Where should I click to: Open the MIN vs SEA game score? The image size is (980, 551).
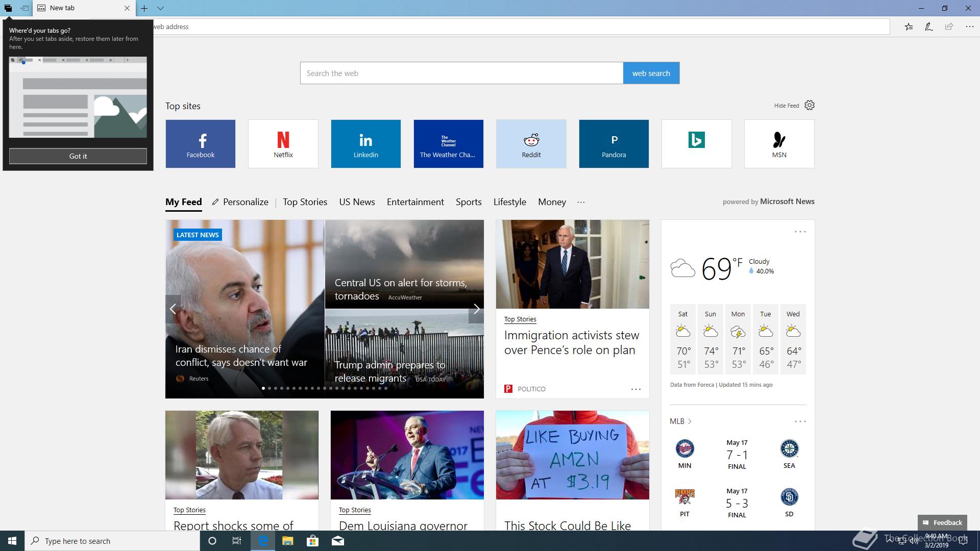(737, 455)
